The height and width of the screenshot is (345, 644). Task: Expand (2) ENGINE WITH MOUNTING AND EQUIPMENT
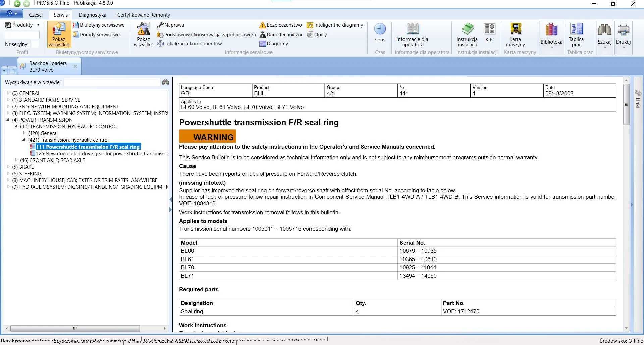(x=8, y=106)
